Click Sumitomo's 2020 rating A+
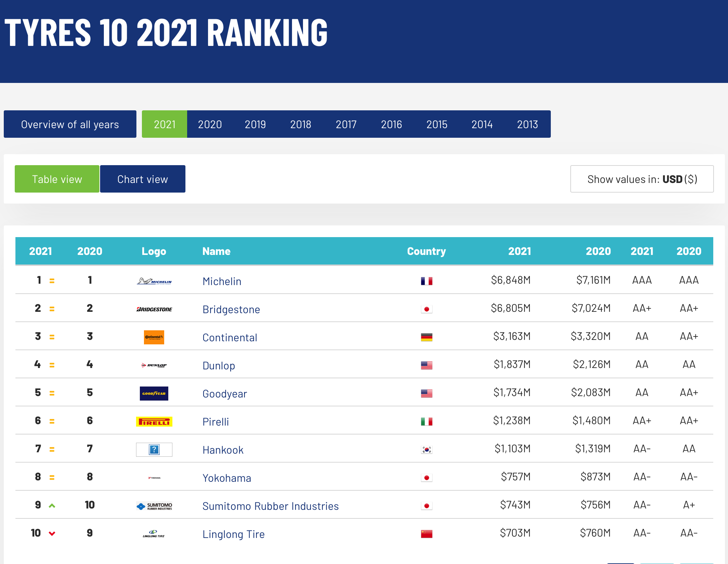The width and height of the screenshot is (728, 564). [689, 505]
